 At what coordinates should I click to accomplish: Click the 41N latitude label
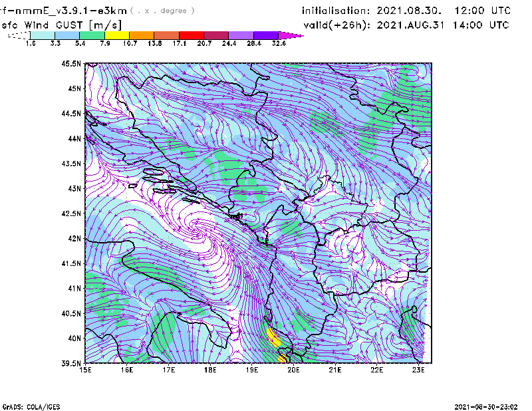(x=74, y=288)
